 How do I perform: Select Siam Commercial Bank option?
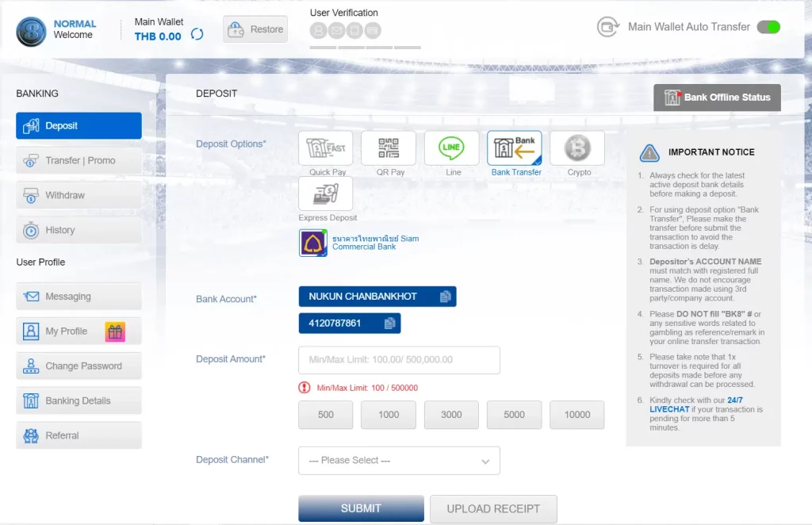point(313,243)
